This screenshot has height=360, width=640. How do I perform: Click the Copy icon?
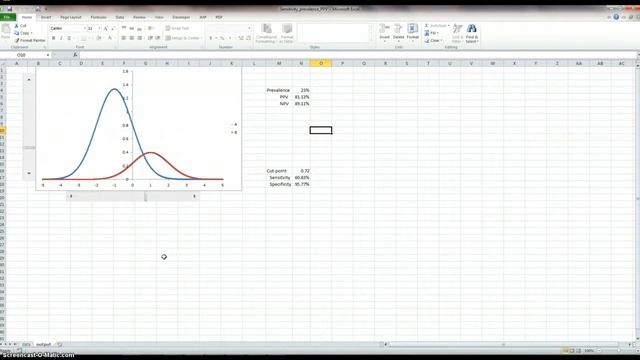click(x=17, y=33)
